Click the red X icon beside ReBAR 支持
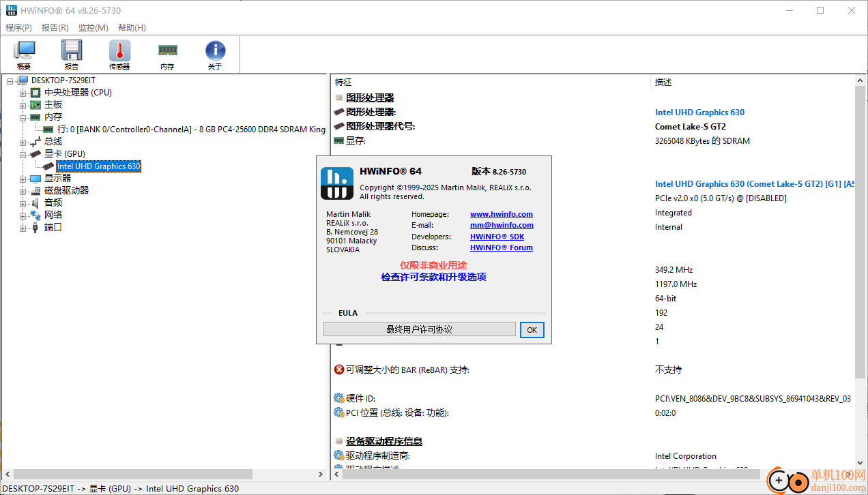The width and height of the screenshot is (868, 495). (x=339, y=370)
